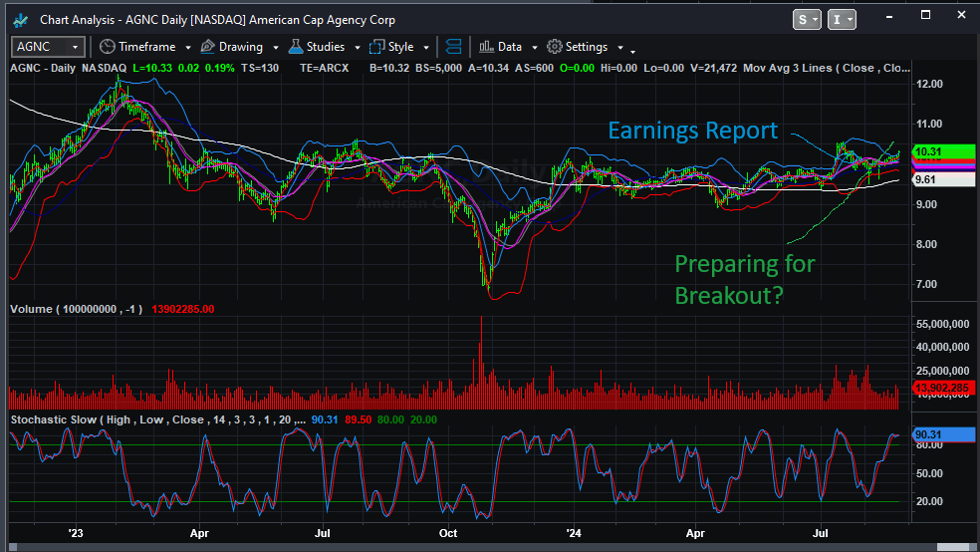Expand the toolbar overflow arrow after Settings

(633, 51)
